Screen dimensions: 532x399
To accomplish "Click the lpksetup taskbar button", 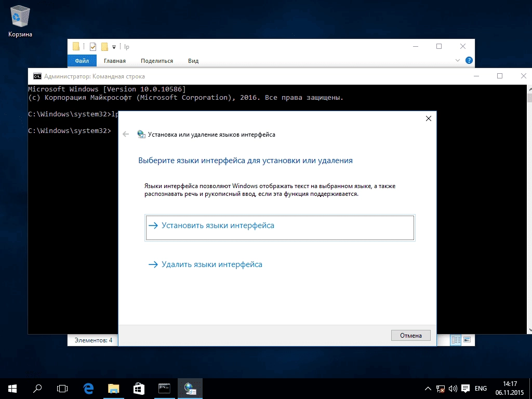I will (190, 389).
